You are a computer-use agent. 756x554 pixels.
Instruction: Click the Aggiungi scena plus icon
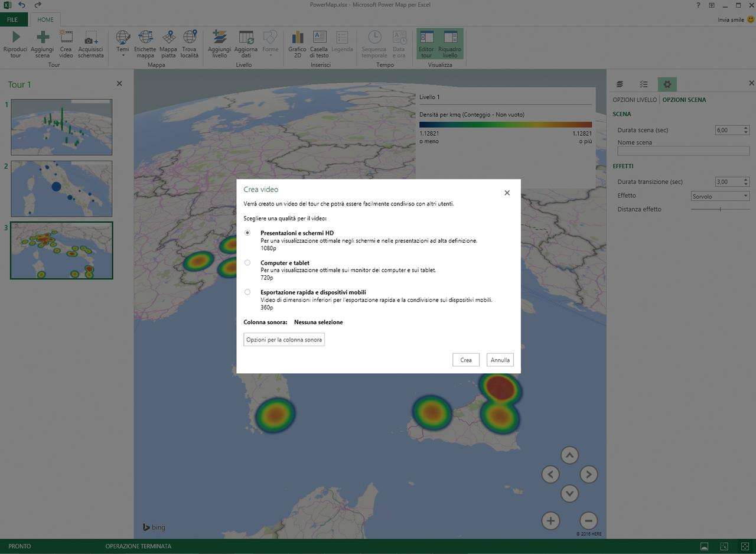pos(43,38)
